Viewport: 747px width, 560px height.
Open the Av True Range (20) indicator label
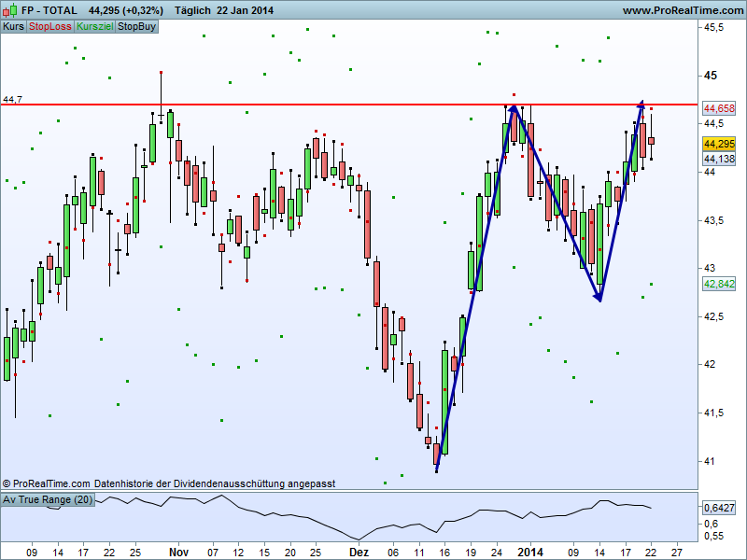[48, 499]
